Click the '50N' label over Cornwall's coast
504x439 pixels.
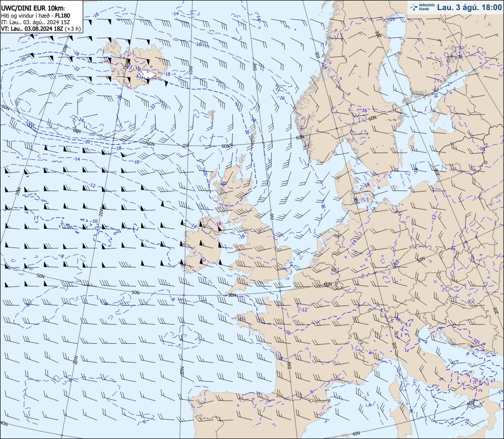[232, 295]
